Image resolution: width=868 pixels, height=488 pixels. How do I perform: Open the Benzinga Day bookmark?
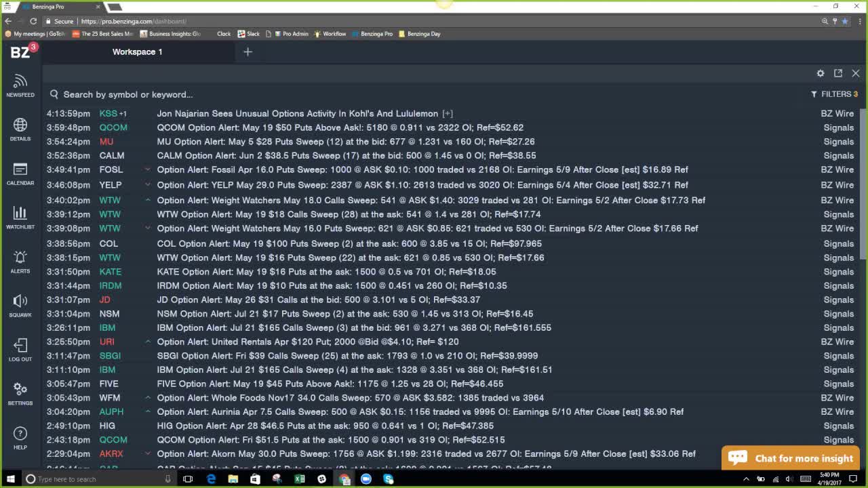420,34
